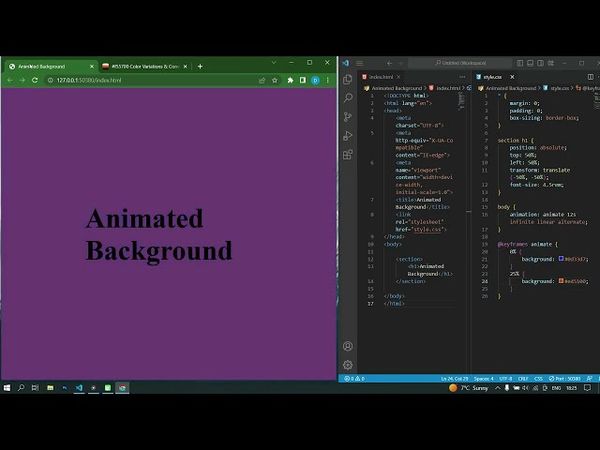Close the Animated Background browser tab
This screenshot has width=600, height=450.
pos(92,67)
